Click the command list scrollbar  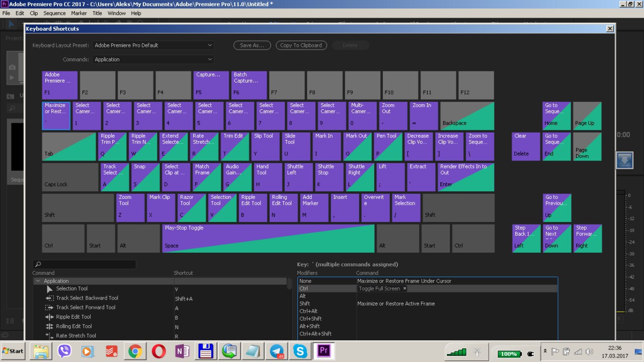click(x=289, y=283)
